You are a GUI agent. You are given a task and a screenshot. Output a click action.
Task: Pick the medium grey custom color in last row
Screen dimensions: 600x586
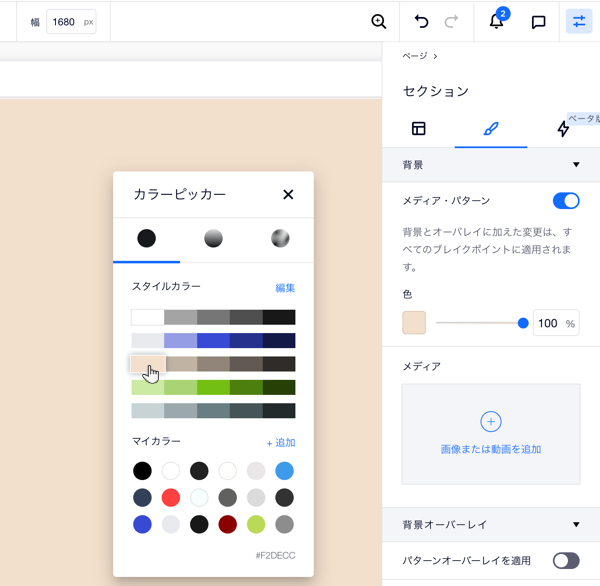tap(284, 524)
